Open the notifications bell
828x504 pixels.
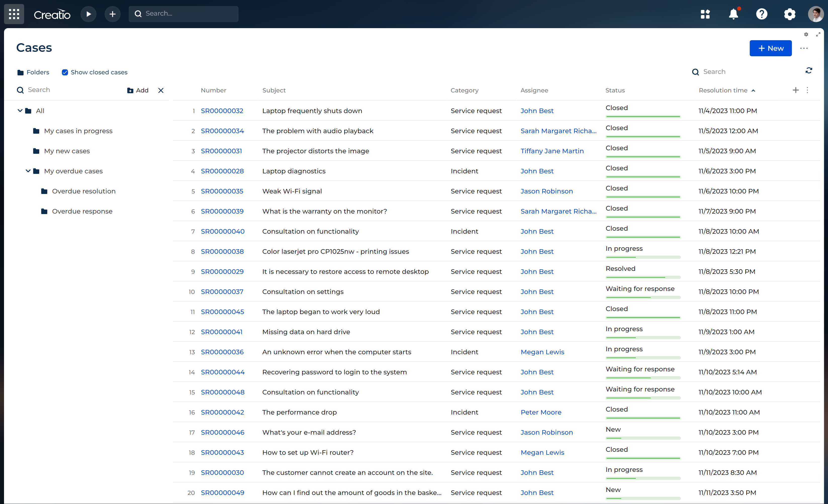[733, 14]
